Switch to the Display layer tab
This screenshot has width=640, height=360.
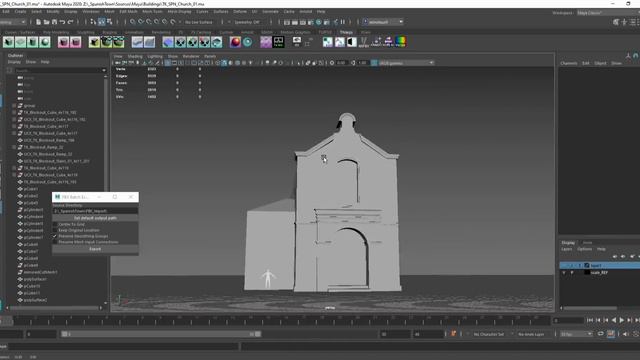pos(568,242)
